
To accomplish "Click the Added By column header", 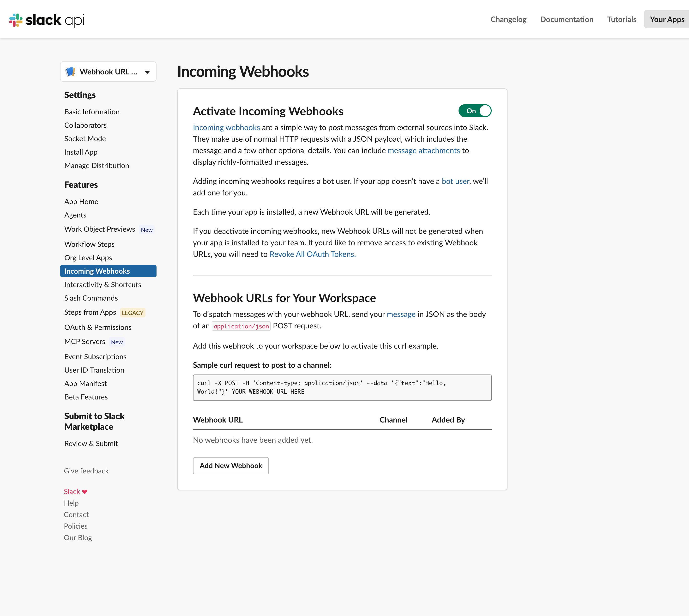I will tap(448, 420).
